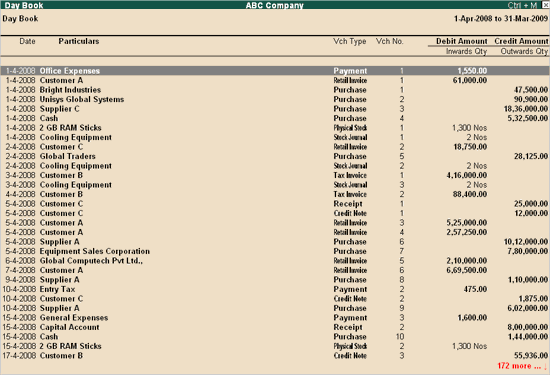Close the Day Book window with X
The height and width of the screenshot is (375, 550).
pyautogui.click(x=546, y=5)
